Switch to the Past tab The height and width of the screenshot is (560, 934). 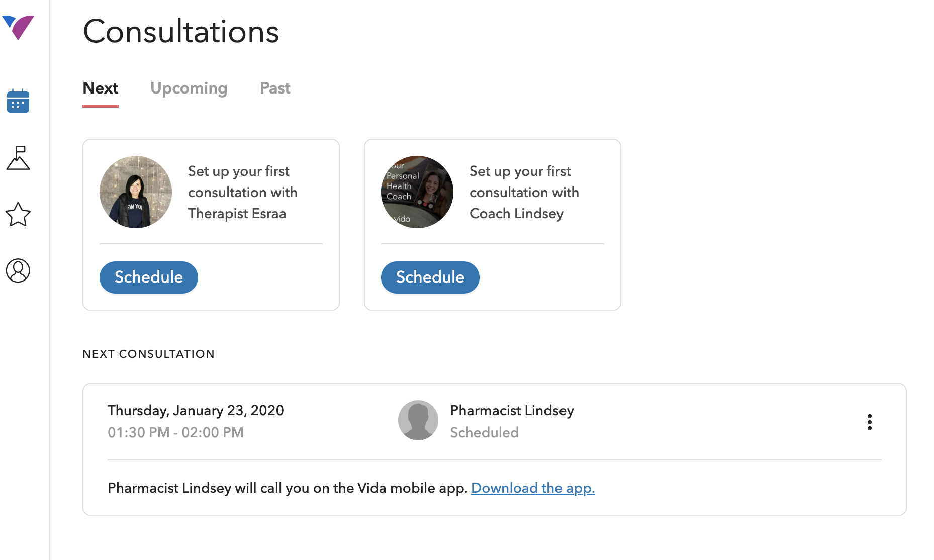(x=275, y=88)
